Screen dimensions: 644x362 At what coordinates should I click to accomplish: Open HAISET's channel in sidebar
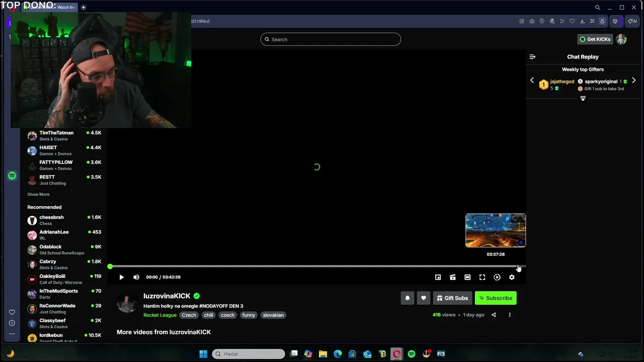click(64, 150)
